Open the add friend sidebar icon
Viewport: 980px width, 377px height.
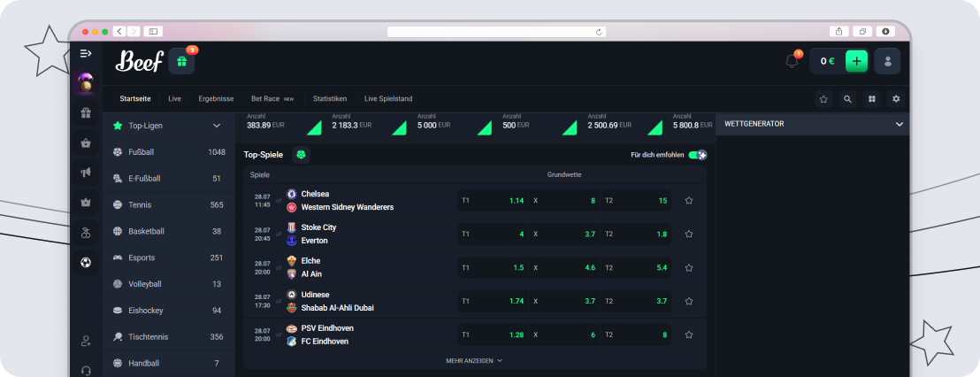coord(86,342)
